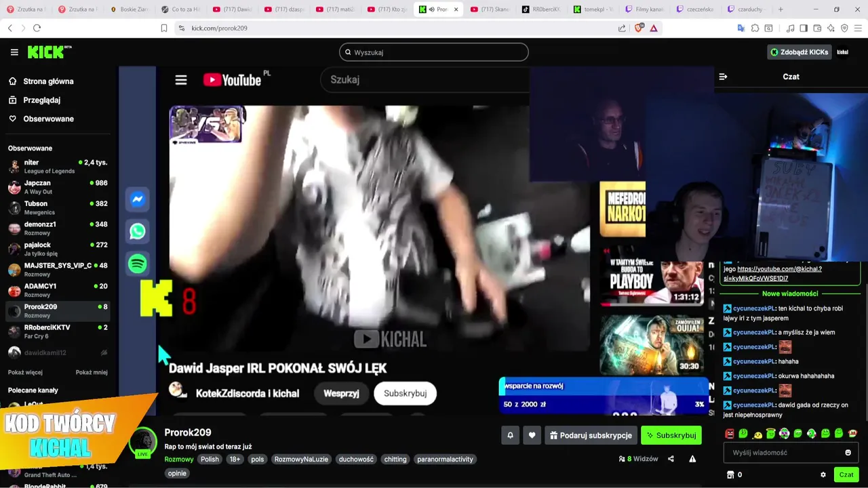Open chat settings gear icon

pyautogui.click(x=823, y=474)
